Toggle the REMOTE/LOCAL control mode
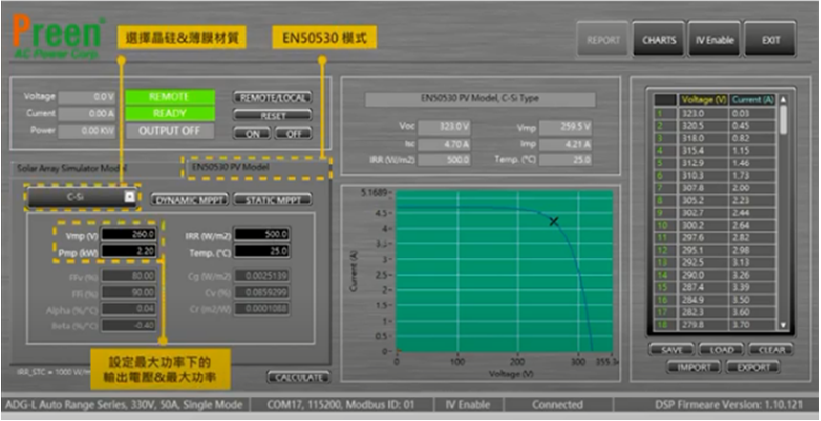 pyautogui.click(x=272, y=98)
